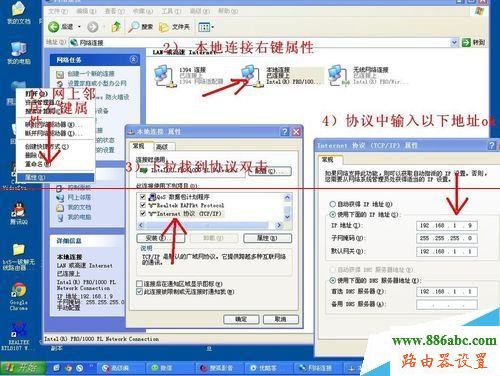Click show desktop icon in quick launch
The width and height of the screenshot is (500, 376).
tap(56, 368)
